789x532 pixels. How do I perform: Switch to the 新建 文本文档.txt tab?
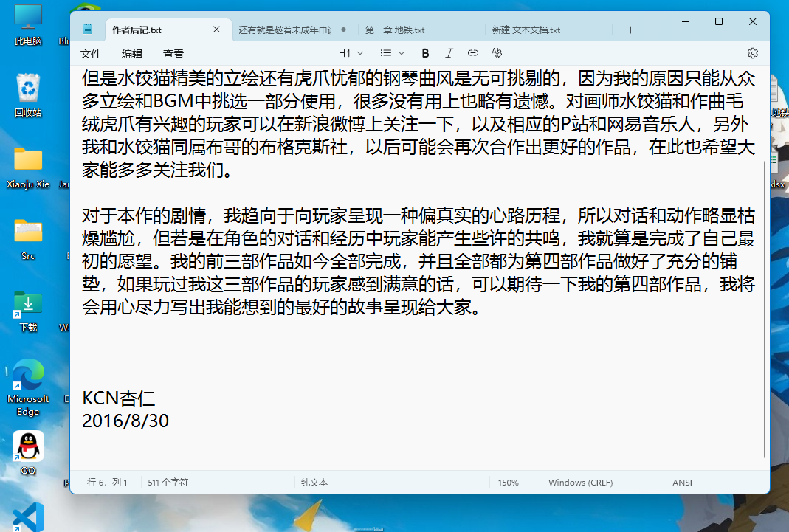tap(528, 30)
